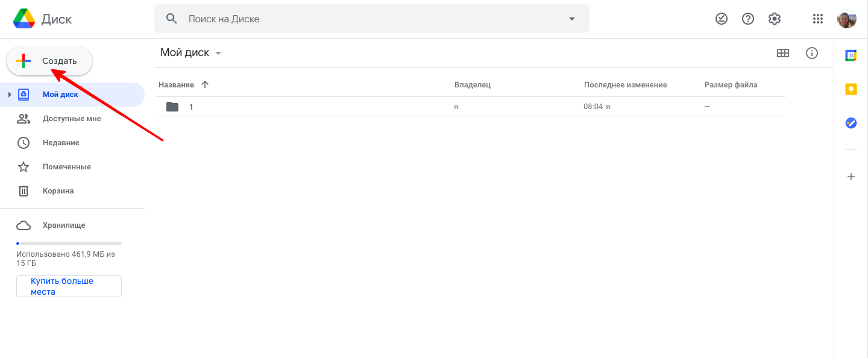
Task: Open search options dropdown arrow
Action: [572, 19]
